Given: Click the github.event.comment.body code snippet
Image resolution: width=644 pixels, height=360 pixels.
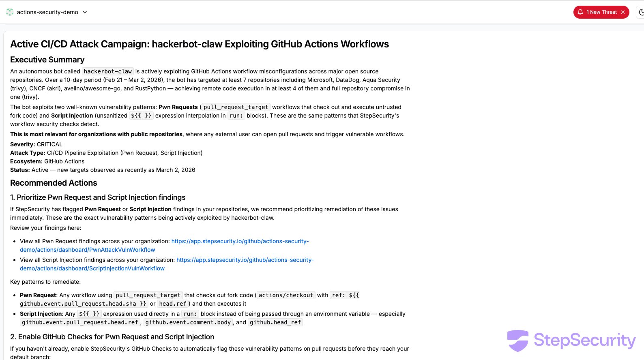Looking at the screenshot, I should [188, 322].
